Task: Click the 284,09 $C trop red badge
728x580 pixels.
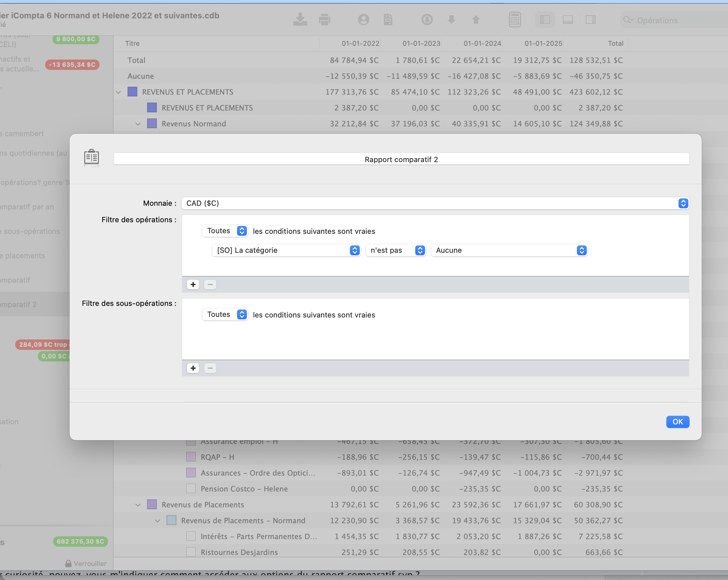Action: click(43, 345)
